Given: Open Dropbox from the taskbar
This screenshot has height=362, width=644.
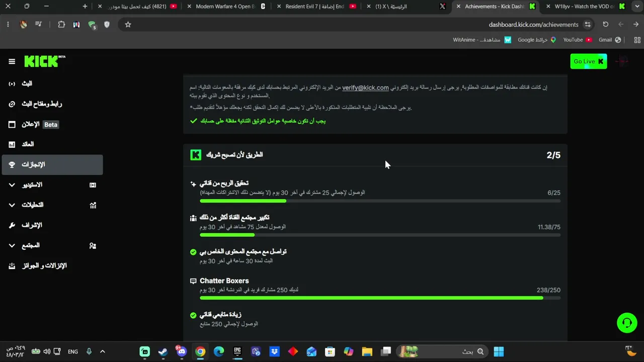Looking at the screenshot, I should [x=274, y=351].
